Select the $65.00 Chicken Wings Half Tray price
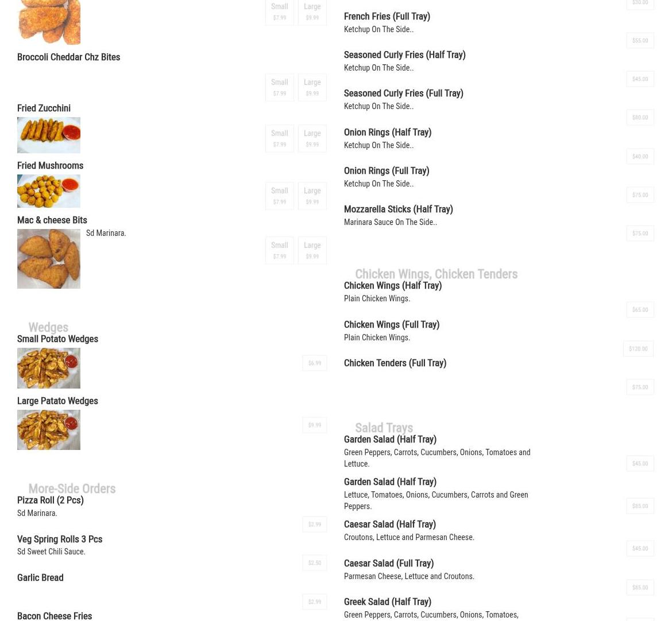The image size is (672, 621). pyautogui.click(x=640, y=310)
